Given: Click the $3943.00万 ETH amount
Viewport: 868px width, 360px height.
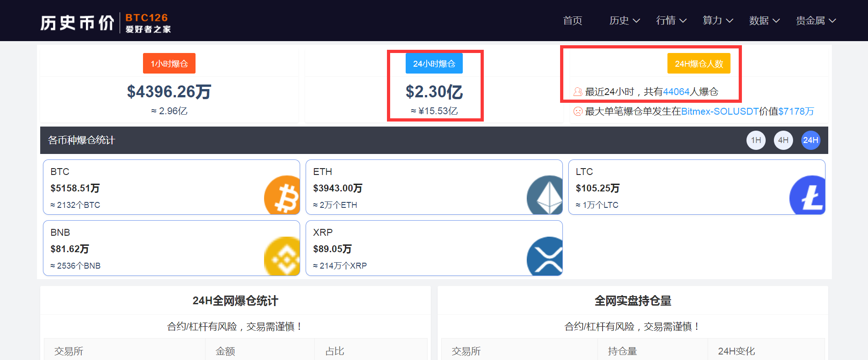Looking at the screenshot, I should click(338, 188).
